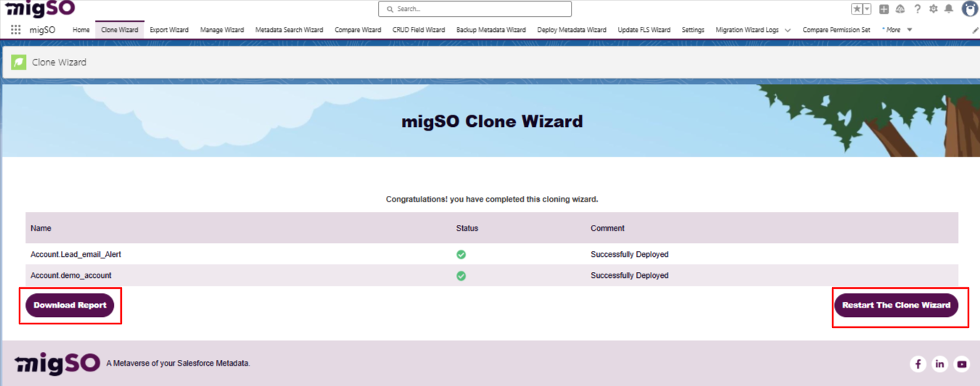Viewport: 980px width, 386px height.
Task: Open the user profile avatar
Action: [x=970, y=8]
